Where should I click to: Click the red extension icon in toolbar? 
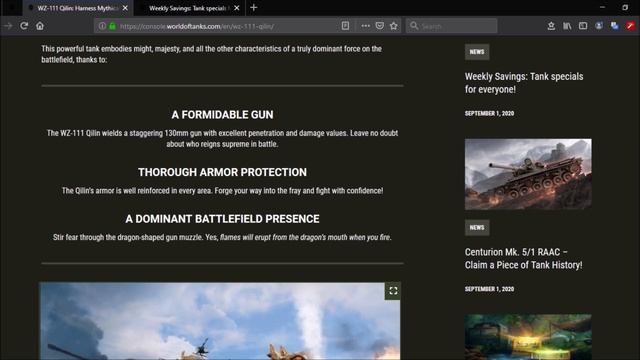coord(631,26)
